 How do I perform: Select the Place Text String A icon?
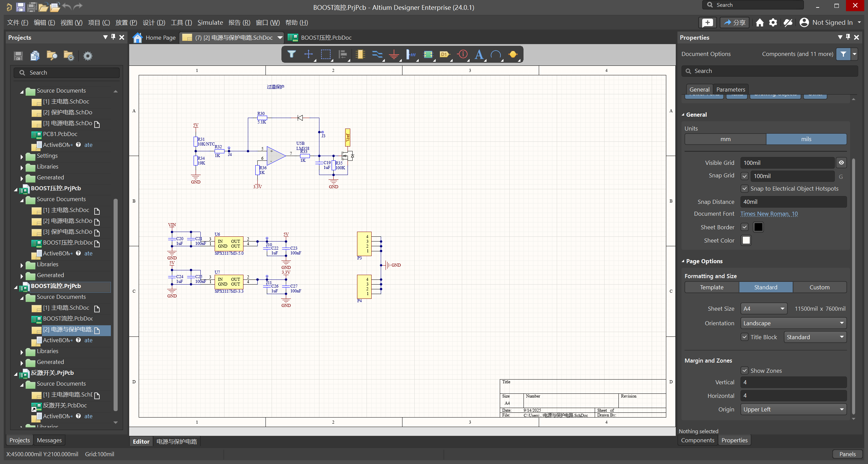pyautogui.click(x=479, y=54)
